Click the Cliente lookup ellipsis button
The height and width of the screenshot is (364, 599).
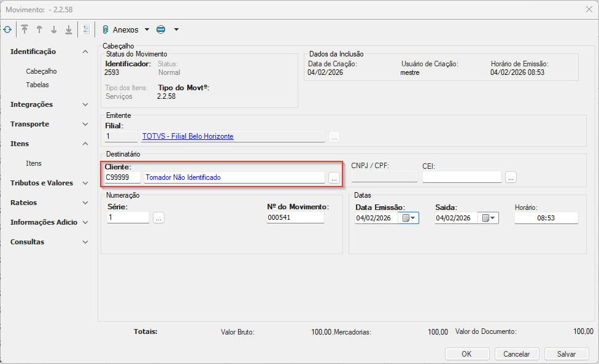coord(334,178)
